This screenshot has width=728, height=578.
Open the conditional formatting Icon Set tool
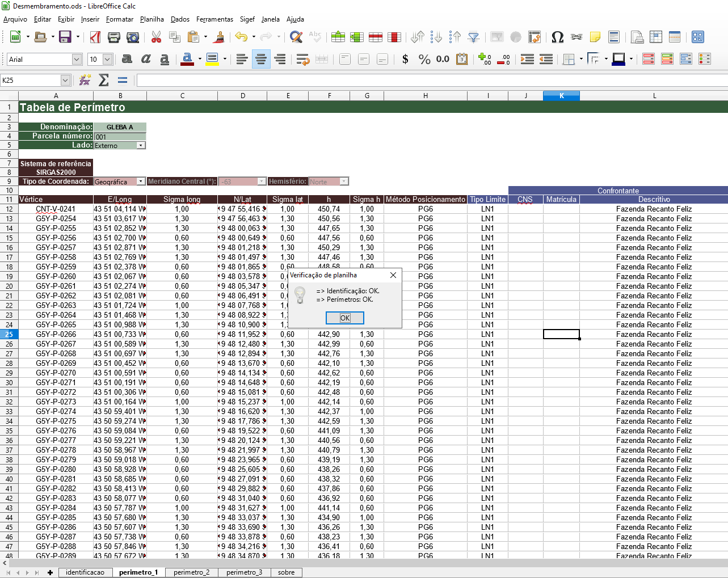tap(705, 59)
